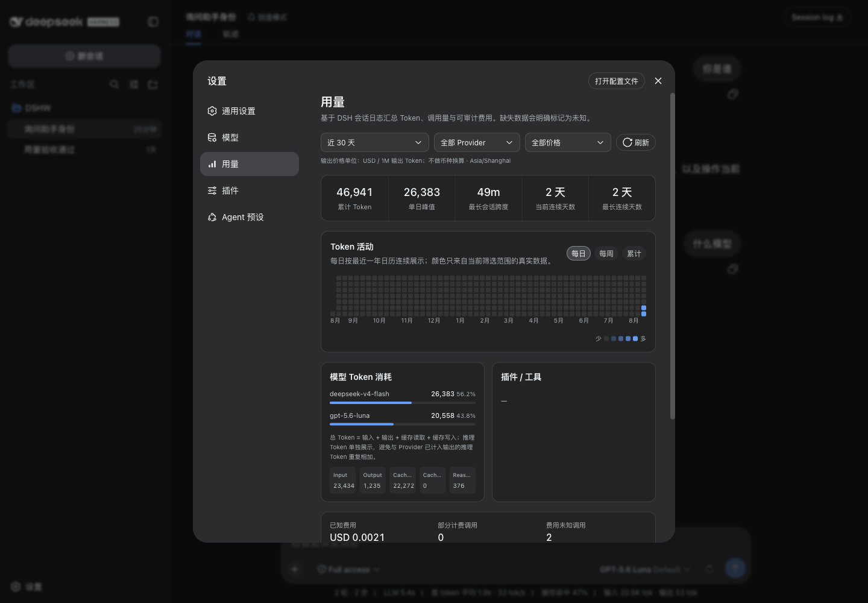
Task: Click the Output 1,235 token box
Action: [x=373, y=480]
